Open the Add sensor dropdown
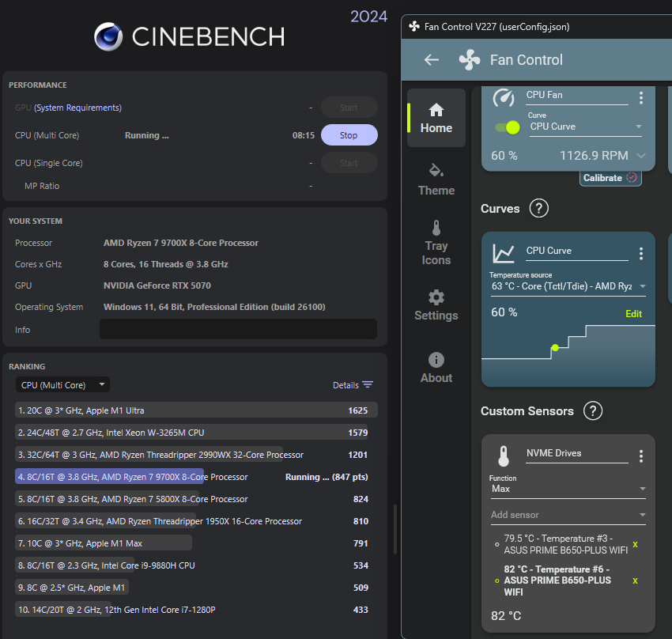Image resolution: width=672 pixels, height=639 pixels. click(x=568, y=515)
